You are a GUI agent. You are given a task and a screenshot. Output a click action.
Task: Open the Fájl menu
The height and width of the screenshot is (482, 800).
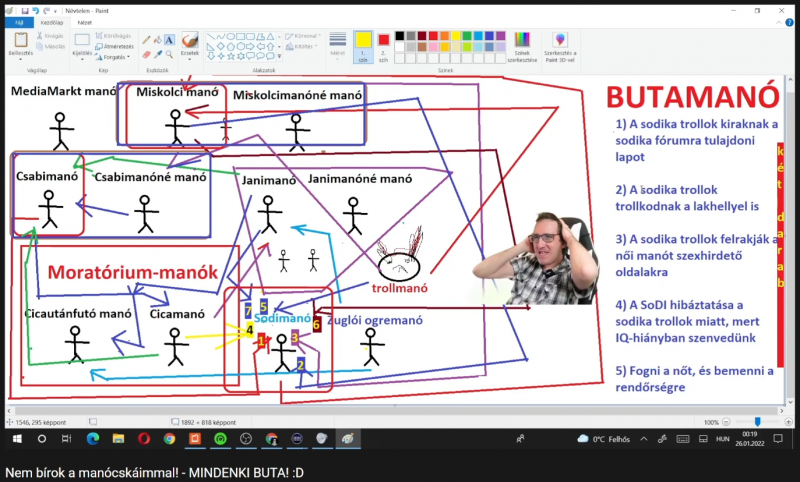(19, 22)
